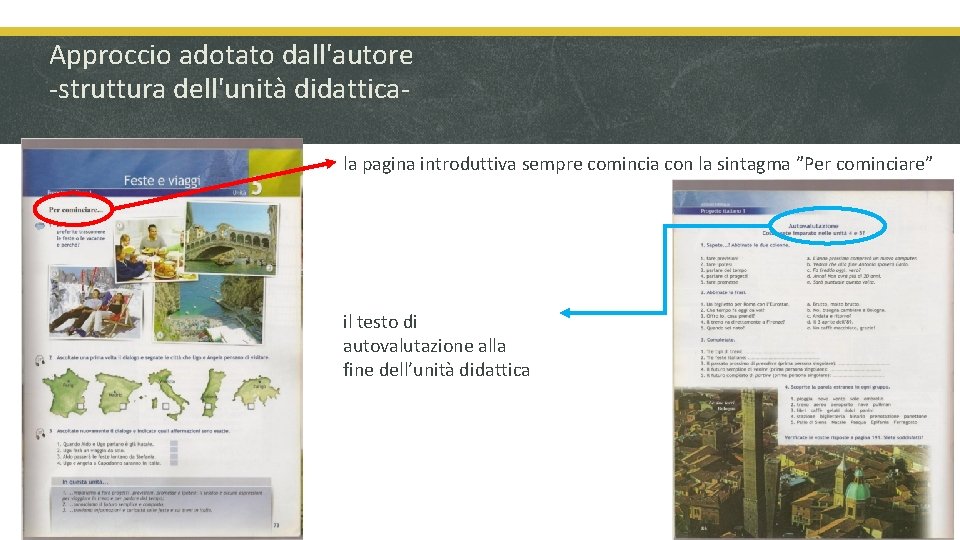Click the slide title "Approccio adotato dall'autore"
Image resolution: width=960 pixels, height=540 pixels.
231,55
